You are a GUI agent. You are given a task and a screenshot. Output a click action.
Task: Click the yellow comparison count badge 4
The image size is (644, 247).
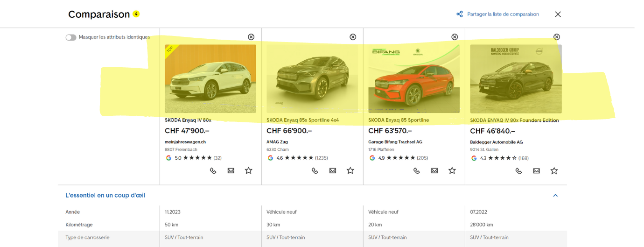pos(136,14)
